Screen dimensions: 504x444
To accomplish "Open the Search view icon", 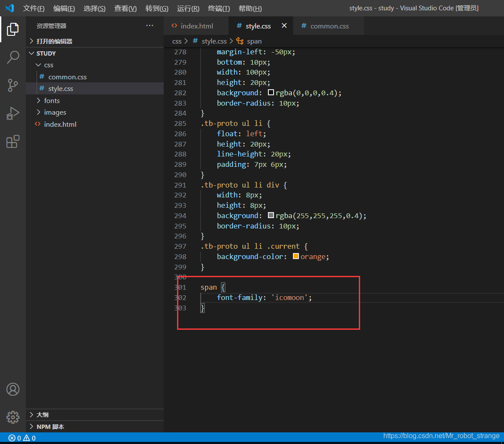I will (x=13, y=57).
